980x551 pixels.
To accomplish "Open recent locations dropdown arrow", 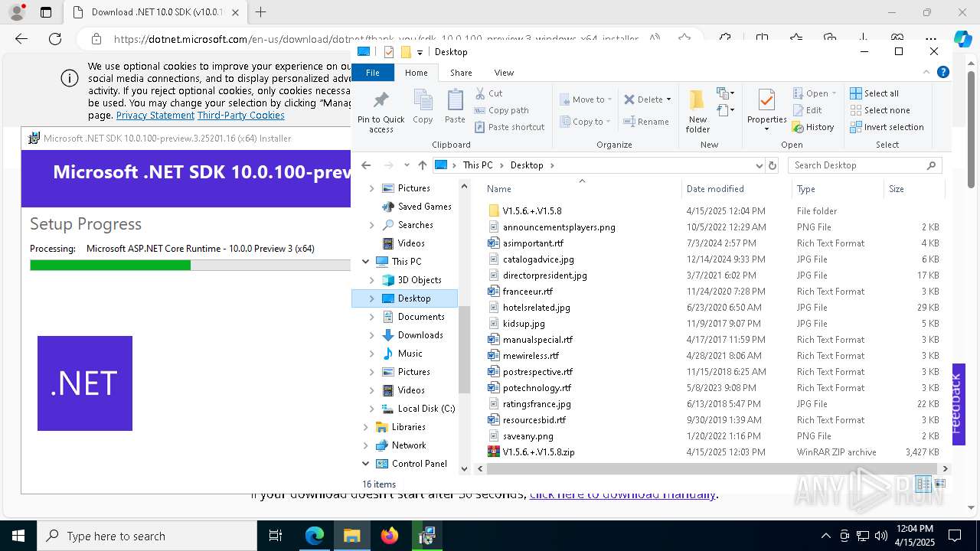I will click(x=406, y=165).
